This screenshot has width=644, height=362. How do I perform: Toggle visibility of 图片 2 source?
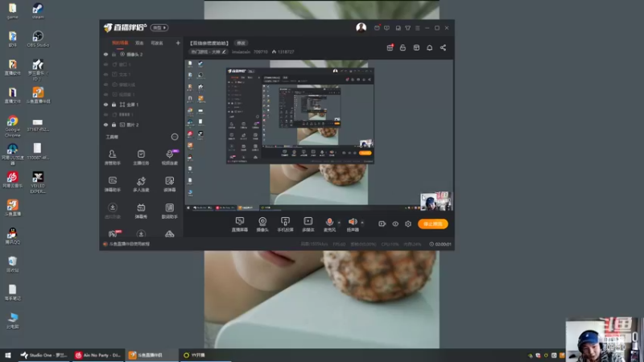105,125
